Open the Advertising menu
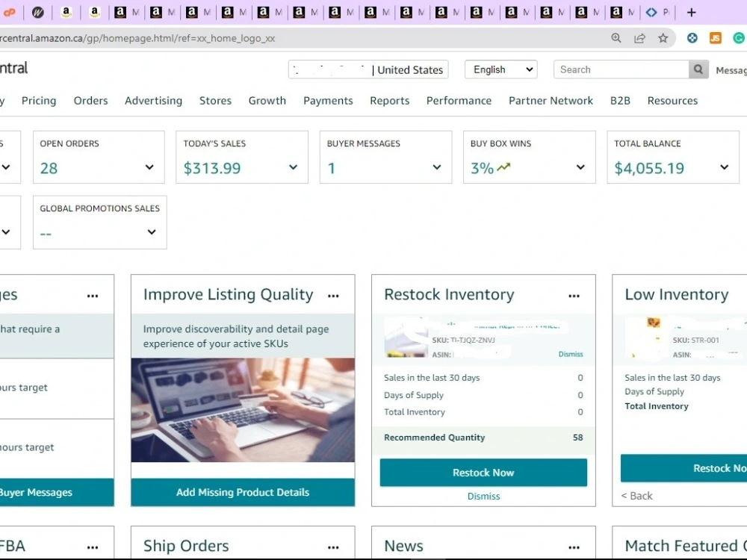Image resolution: width=747 pixels, height=560 pixels. click(x=153, y=101)
